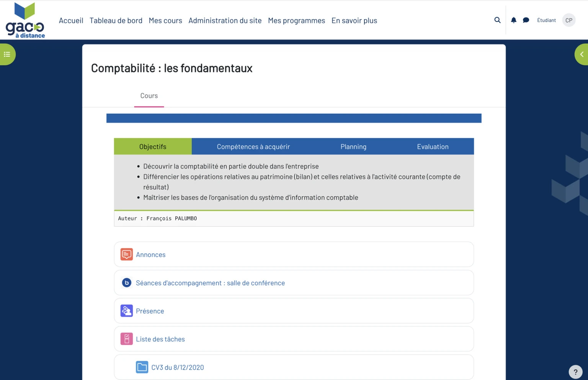Collapse the right drawer with the chevron

(581, 54)
